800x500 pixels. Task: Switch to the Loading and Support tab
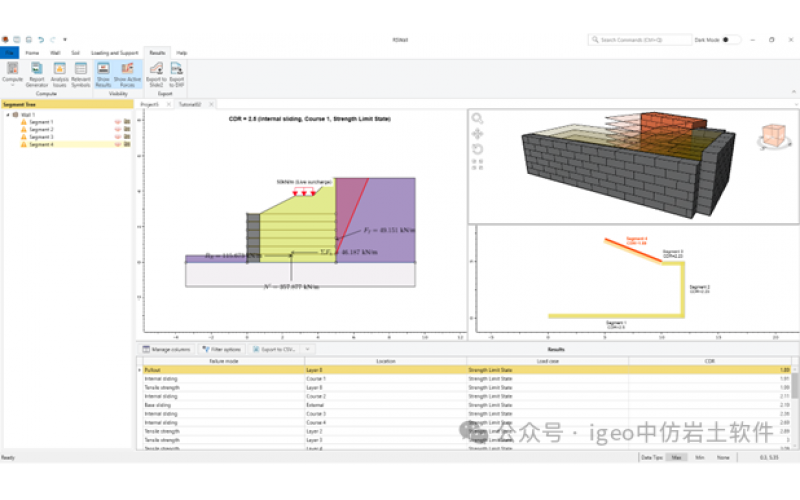point(114,52)
